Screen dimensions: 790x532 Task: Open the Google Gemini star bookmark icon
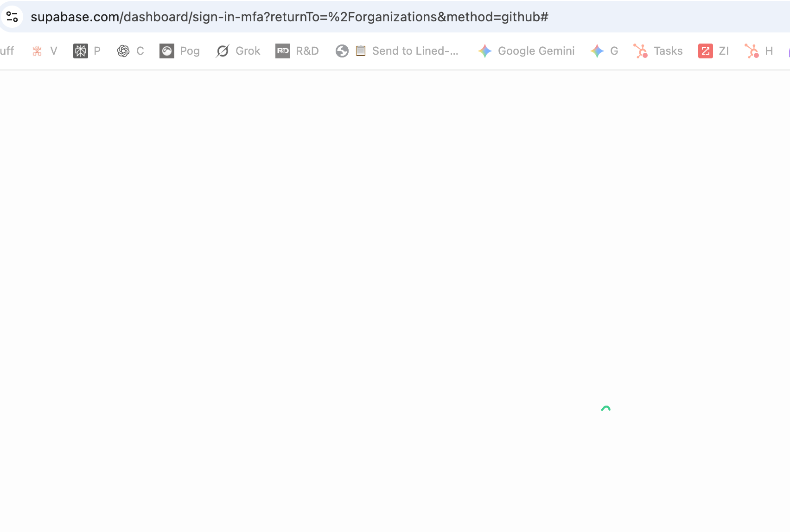[484, 51]
